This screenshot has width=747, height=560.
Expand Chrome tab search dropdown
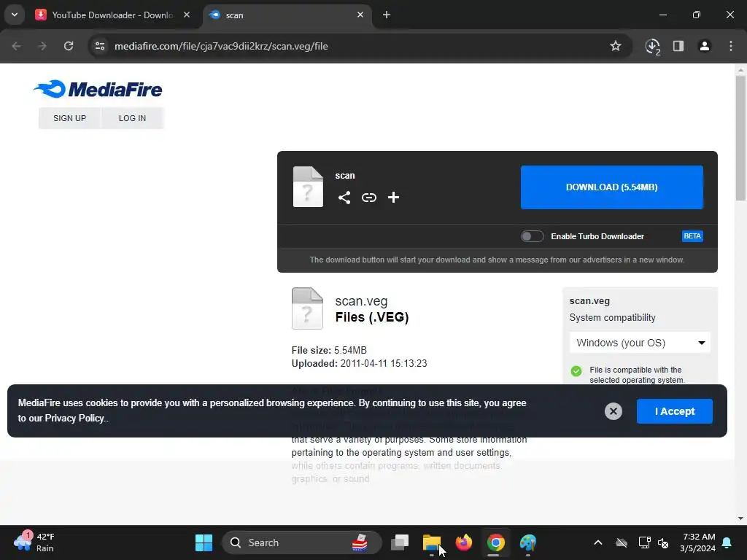point(15,15)
